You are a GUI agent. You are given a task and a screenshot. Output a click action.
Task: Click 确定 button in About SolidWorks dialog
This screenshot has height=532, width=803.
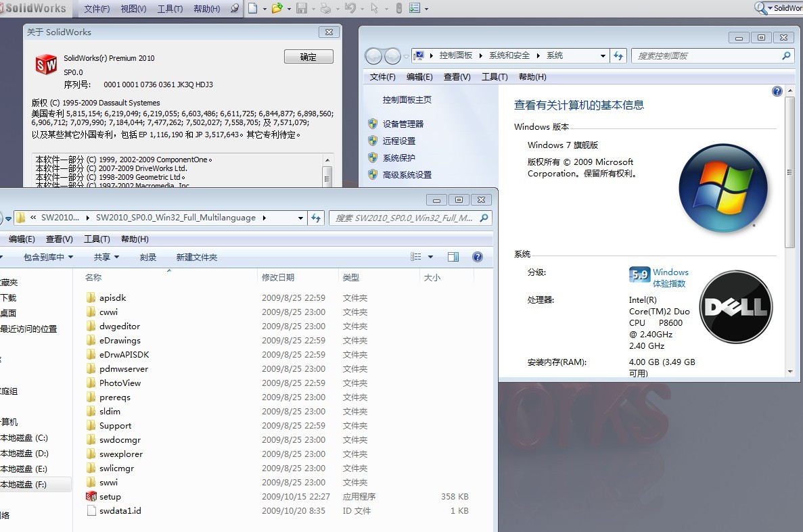pyautogui.click(x=308, y=57)
